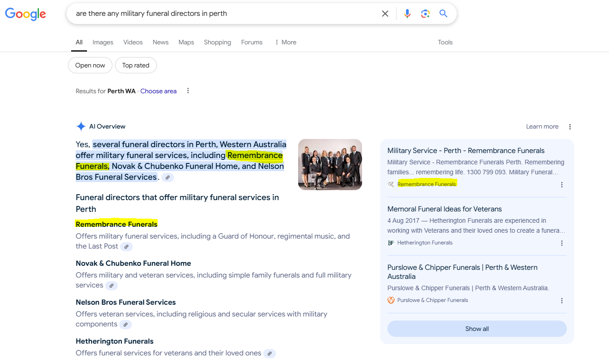
Task: Toggle the Top rated filter chip
Action: click(136, 65)
